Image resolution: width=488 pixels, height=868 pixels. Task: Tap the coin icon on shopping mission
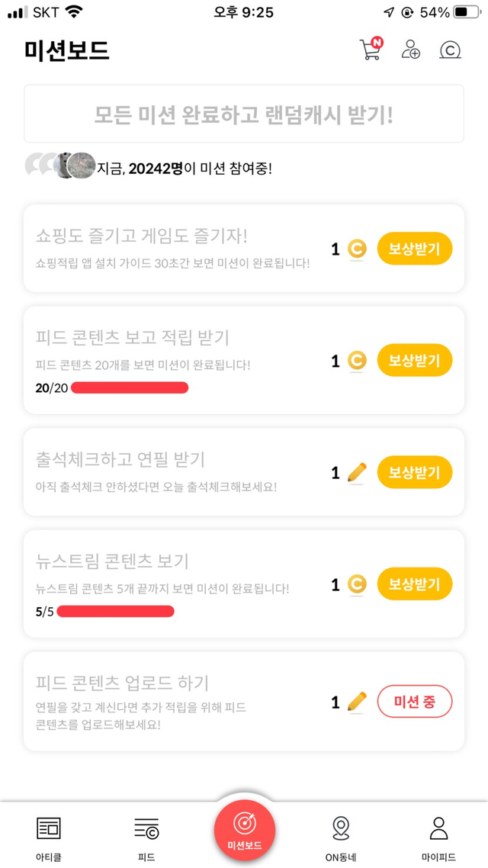[357, 249]
